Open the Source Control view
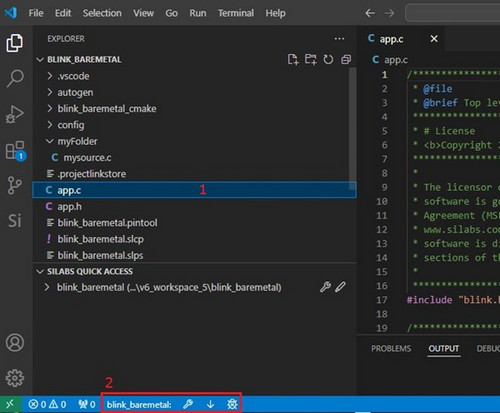The image size is (500, 413). (x=15, y=185)
